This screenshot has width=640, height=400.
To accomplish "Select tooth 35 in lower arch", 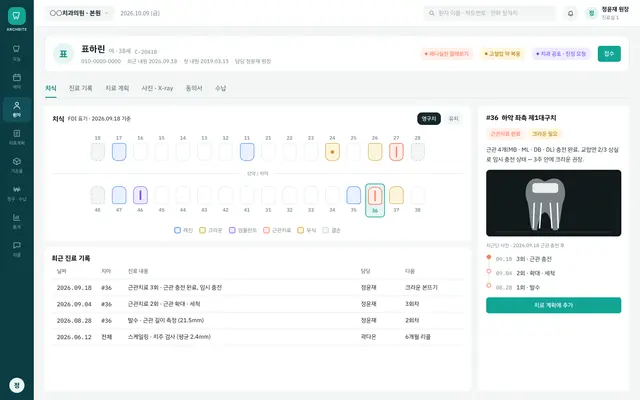I will tap(353, 195).
